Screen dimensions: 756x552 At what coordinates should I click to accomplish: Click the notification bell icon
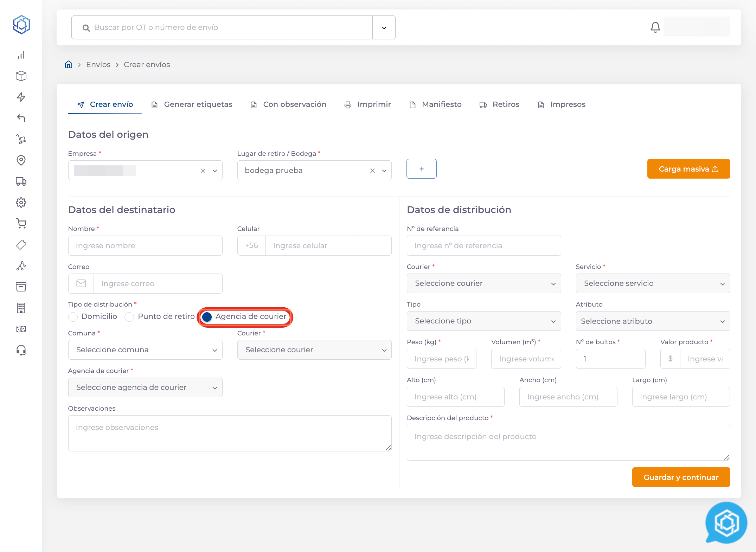pos(655,27)
